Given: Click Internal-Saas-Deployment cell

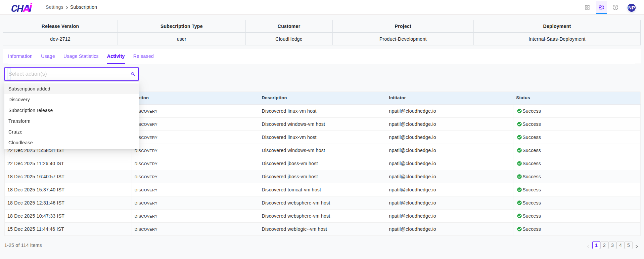Looking at the screenshot, I should 557,39.
